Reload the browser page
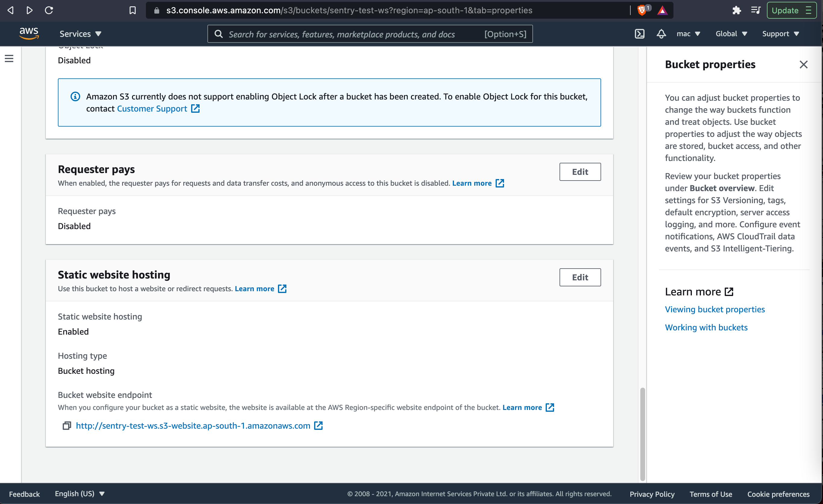 click(49, 10)
